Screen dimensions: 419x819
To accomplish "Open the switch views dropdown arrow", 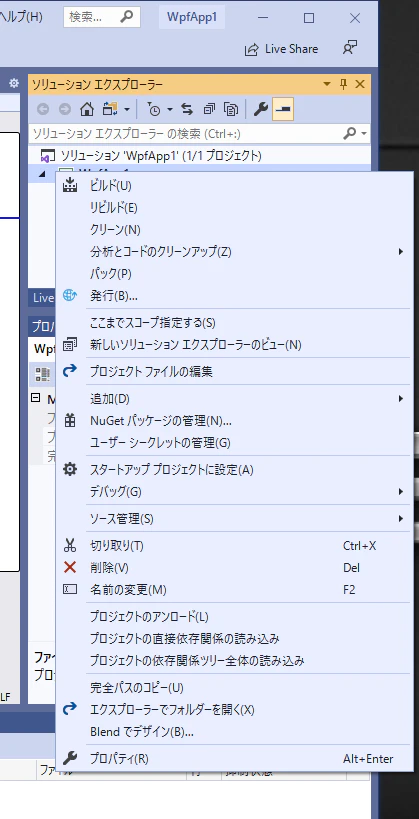I will click(126, 110).
